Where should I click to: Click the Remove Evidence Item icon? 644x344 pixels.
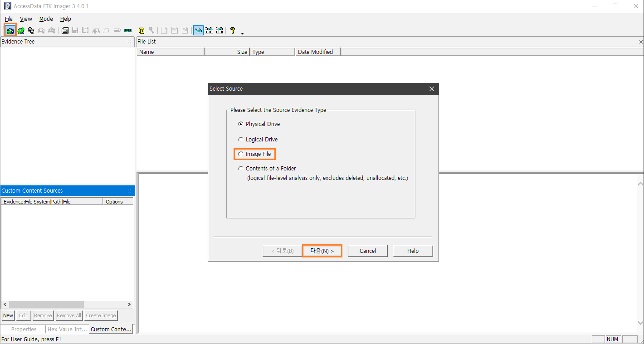pyautogui.click(x=41, y=30)
